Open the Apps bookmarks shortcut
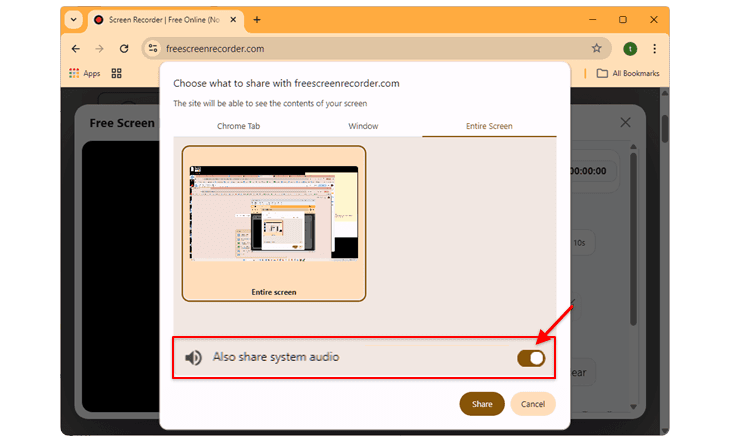 85,73
